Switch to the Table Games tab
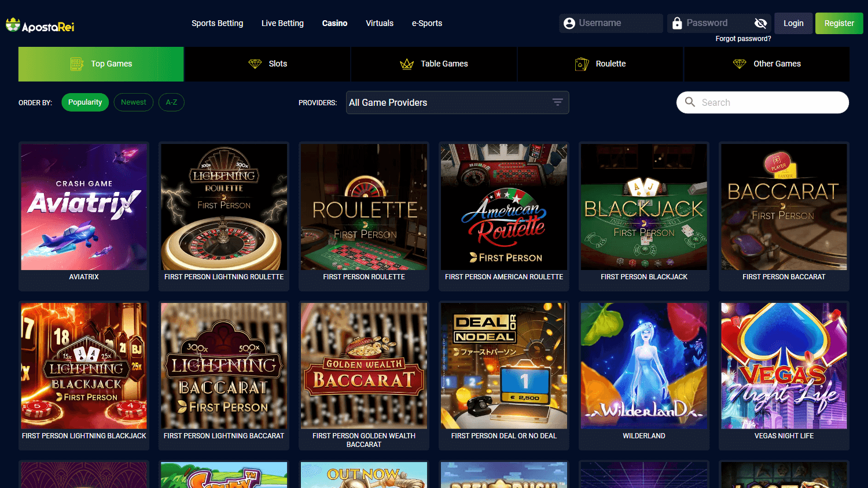Image resolution: width=868 pixels, height=488 pixels. click(434, 64)
